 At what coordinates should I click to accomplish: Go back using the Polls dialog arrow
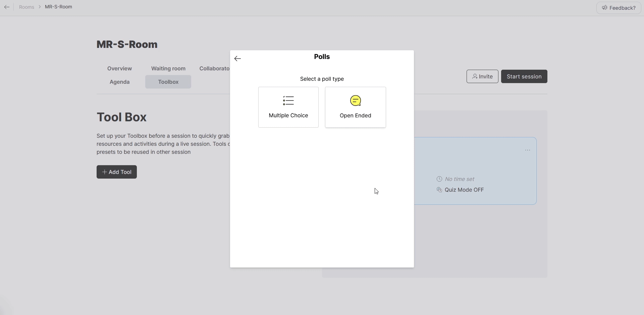pos(237,59)
